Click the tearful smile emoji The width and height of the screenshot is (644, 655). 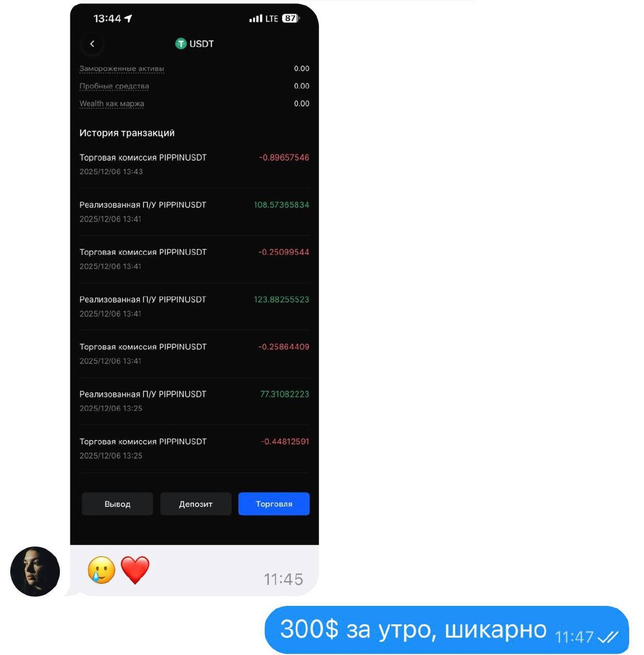102,570
